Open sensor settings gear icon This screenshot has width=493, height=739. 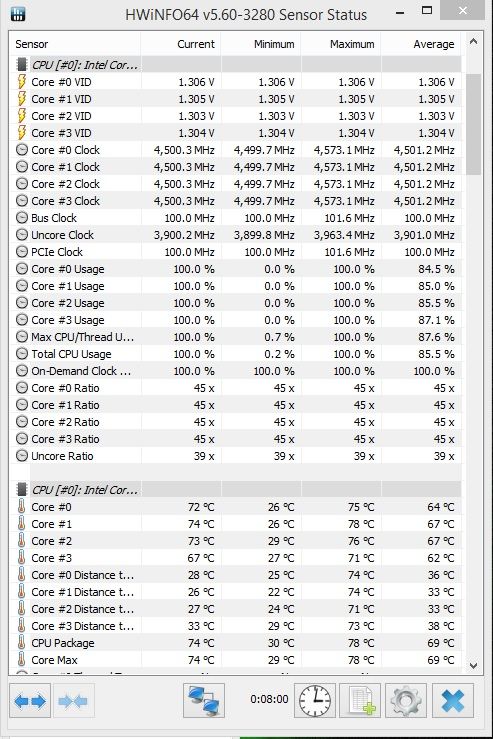406,701
